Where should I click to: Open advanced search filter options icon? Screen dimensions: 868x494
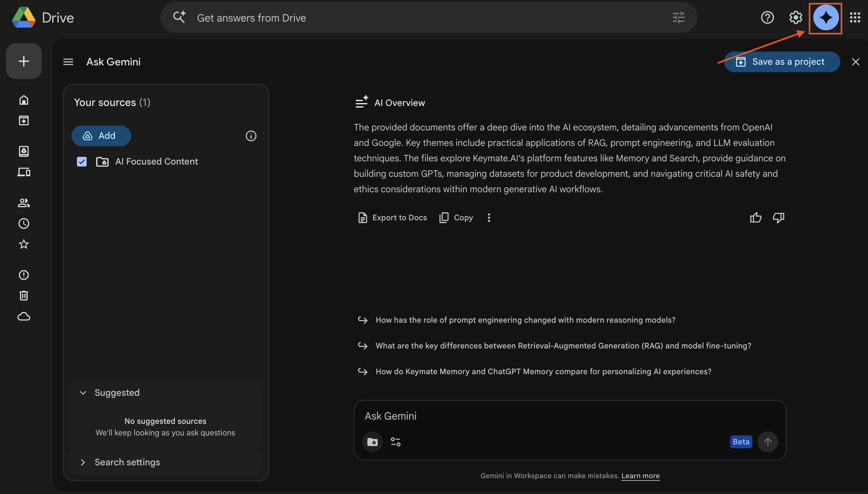pos(678,18)
